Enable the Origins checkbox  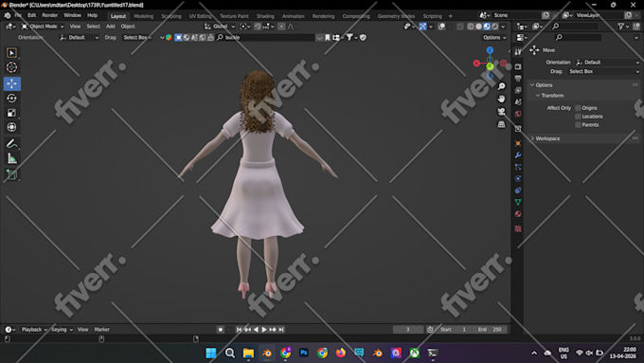tap(578, 108)
